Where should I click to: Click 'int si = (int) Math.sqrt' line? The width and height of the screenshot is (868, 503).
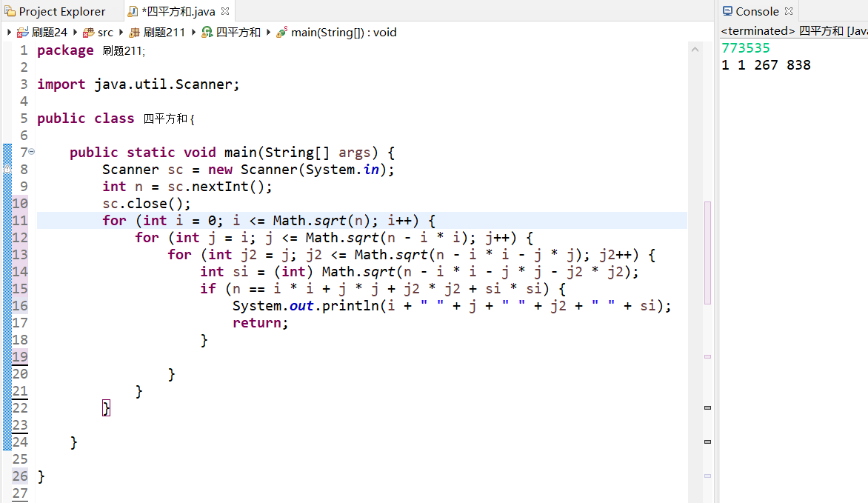[x=420, y=272]
